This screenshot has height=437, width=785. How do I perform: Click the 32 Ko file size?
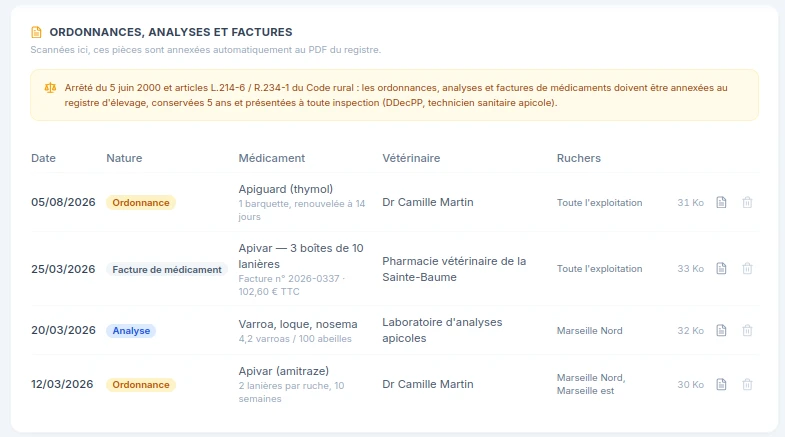pyautogui.click(x=690, y=331)
